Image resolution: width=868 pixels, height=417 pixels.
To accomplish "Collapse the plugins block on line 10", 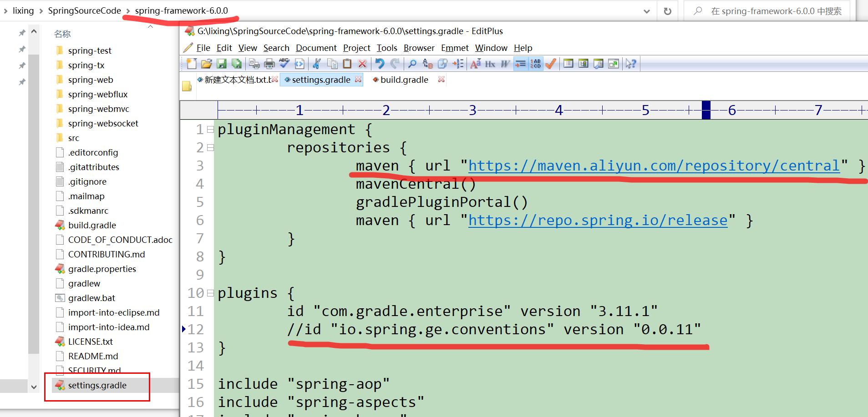I will click(x=210, y=293).
